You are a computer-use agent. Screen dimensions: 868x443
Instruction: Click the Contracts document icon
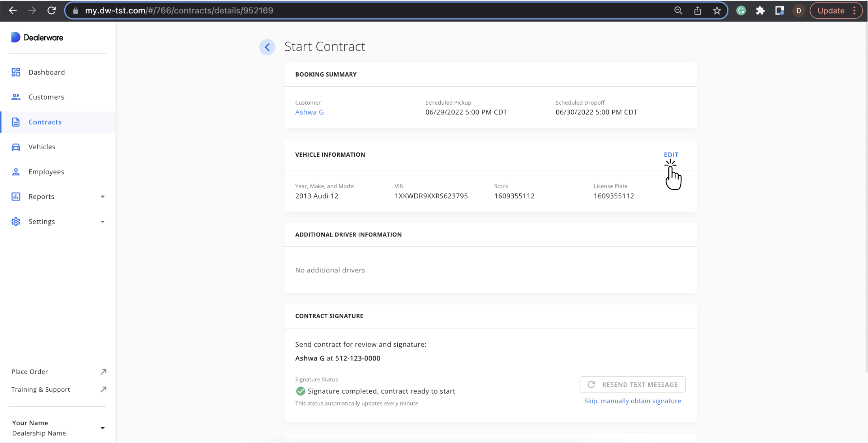[16, 122]
